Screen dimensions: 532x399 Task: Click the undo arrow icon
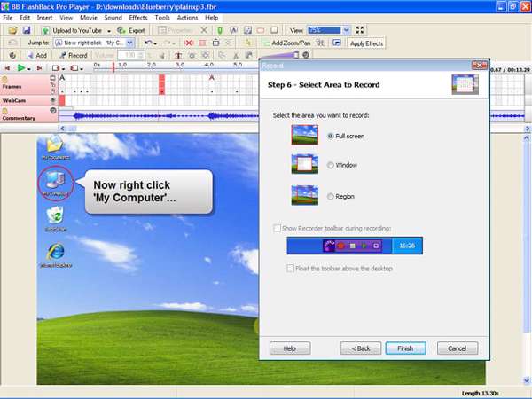click(148, 43)
